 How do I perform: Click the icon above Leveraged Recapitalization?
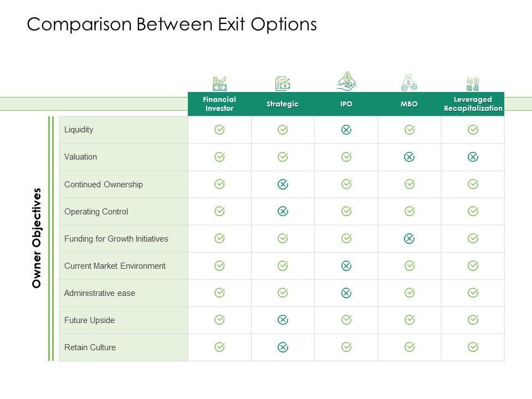tap(473, 84)
